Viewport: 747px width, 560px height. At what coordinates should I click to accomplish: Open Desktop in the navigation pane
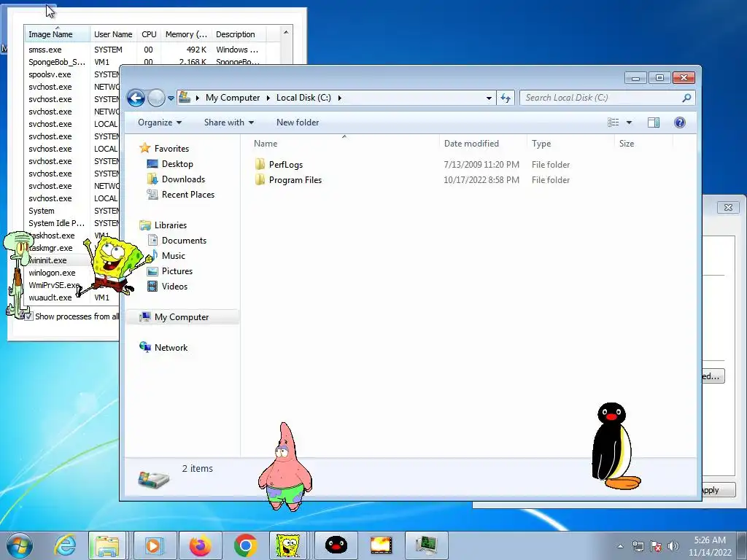click(177, 164)
